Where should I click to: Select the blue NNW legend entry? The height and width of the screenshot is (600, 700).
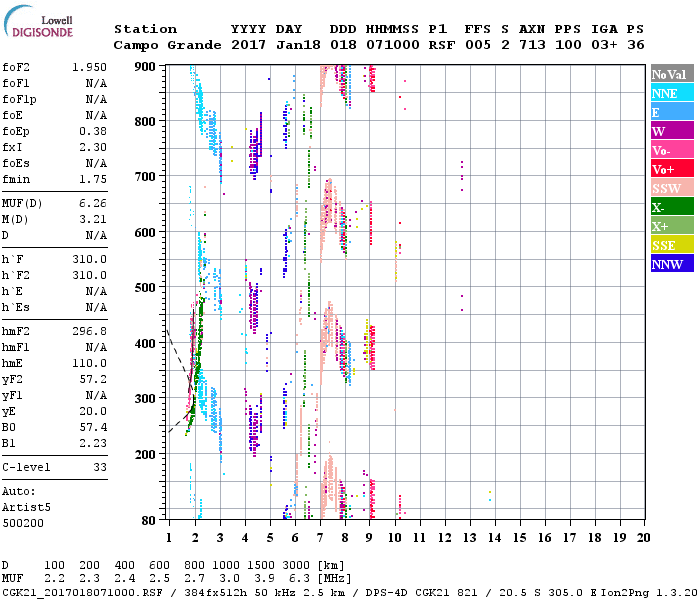click(672, 264)
